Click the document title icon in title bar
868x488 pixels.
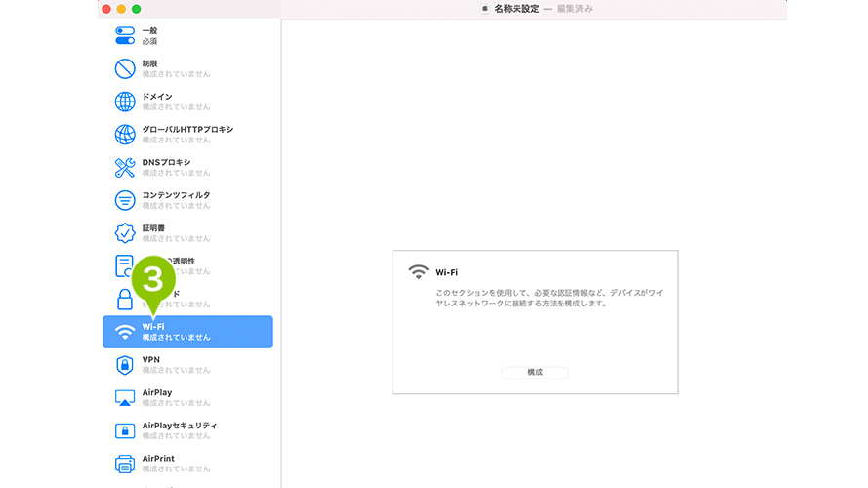tap(485, 9)
